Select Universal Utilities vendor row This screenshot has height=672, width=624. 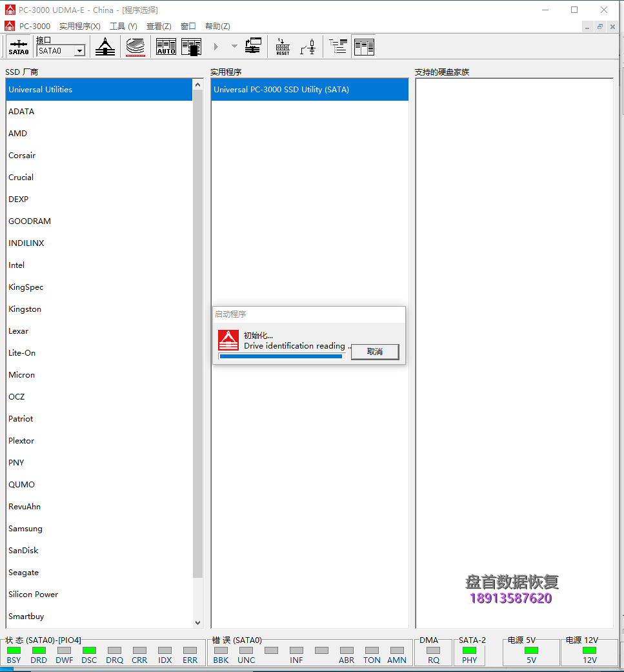[x=99, y=90]
